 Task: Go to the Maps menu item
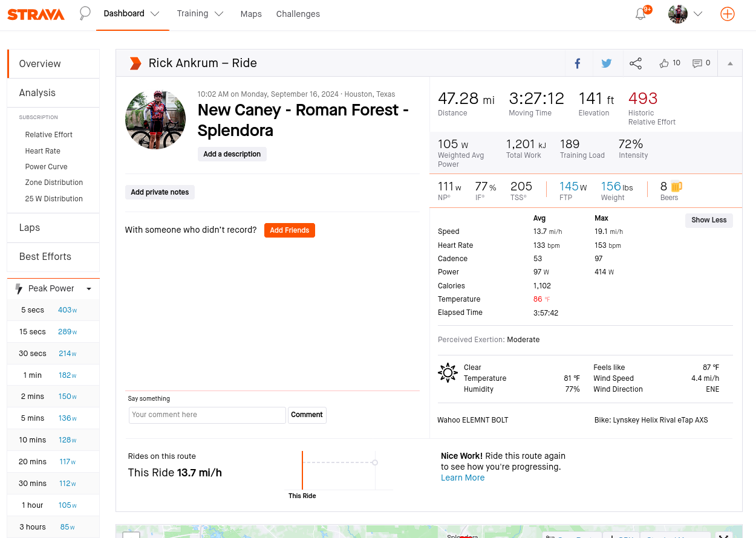pos(251,14)
